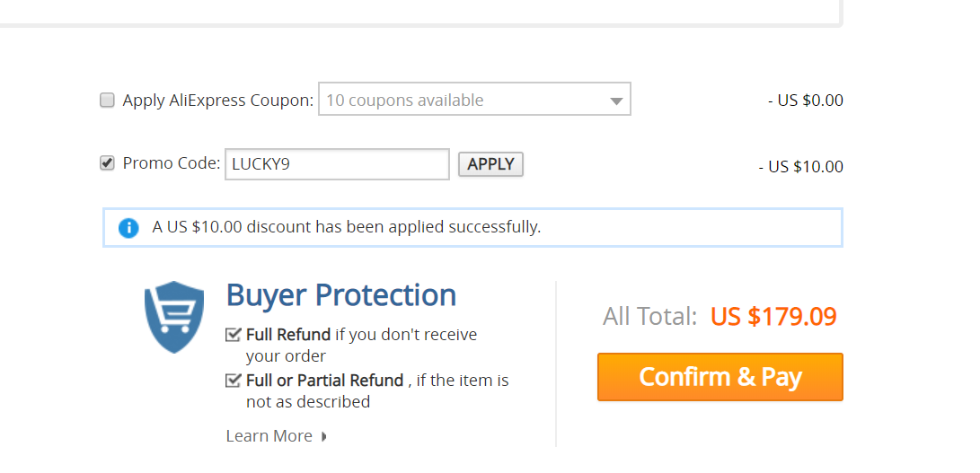The height and width of the screenshot is (473, 980).
Task: Click the checkmark icon beside Full Refund
Action: pos(234,335)
